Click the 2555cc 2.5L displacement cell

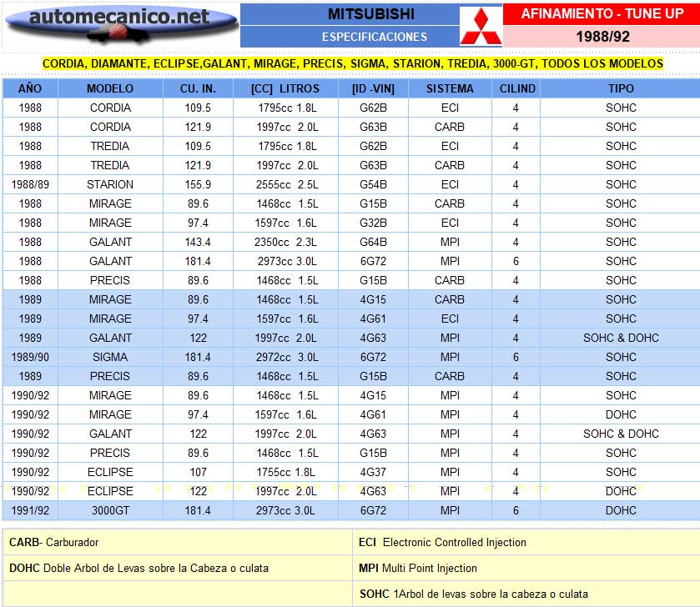[287, 184]
